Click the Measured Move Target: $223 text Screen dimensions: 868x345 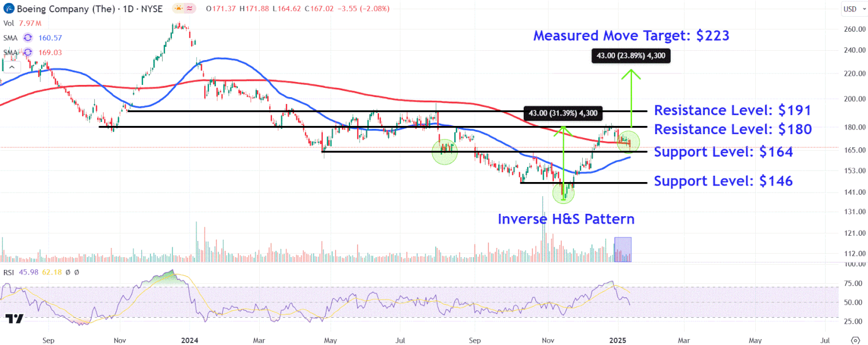(631, 36)
